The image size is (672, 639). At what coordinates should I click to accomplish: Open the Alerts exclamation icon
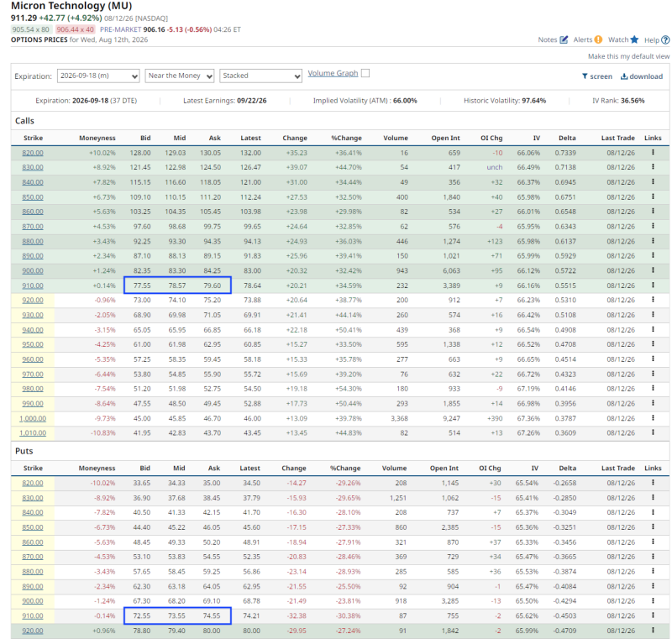point(598,39)
